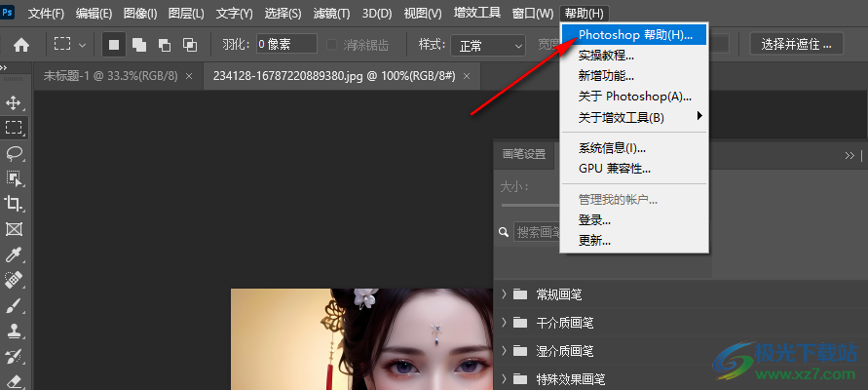Collapse the brush panel via >> arrows
The image size is (868, 390).
coord(849,156)
